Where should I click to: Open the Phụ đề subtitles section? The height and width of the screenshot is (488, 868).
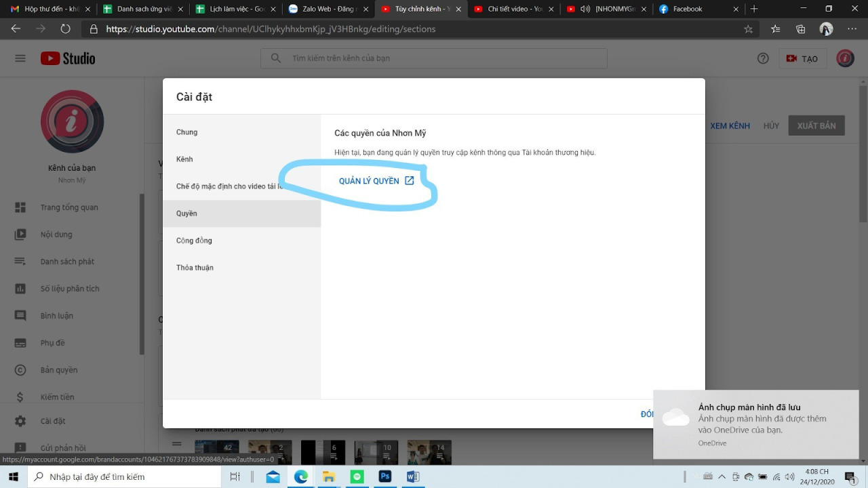[x=54, y=342]
